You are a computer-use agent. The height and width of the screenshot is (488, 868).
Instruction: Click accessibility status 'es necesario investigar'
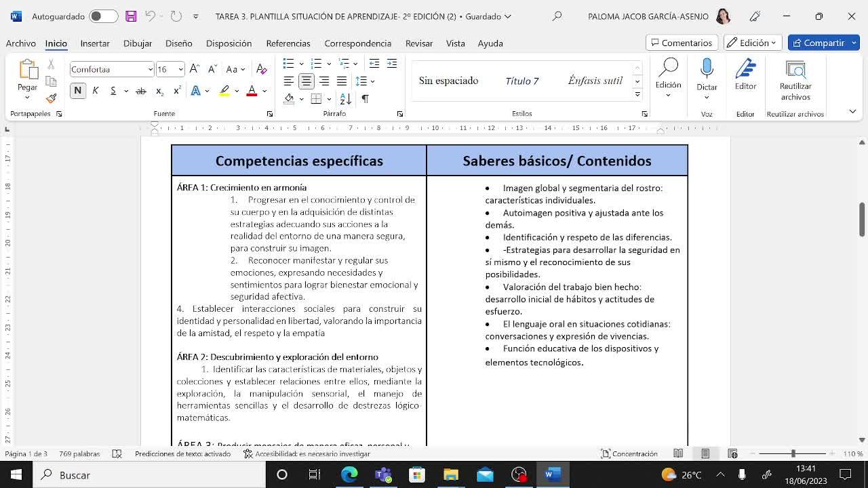(x=307, y=454)
